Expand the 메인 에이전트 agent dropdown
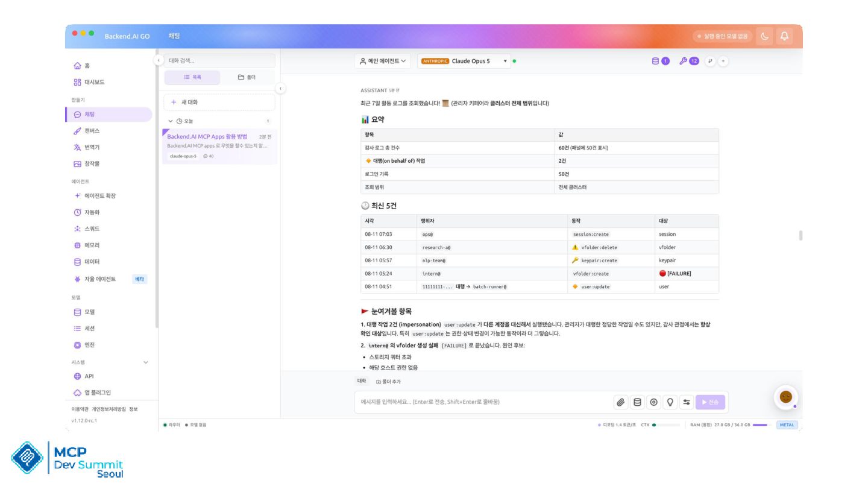This screenshot has height=489, width=868. (383, 61)
